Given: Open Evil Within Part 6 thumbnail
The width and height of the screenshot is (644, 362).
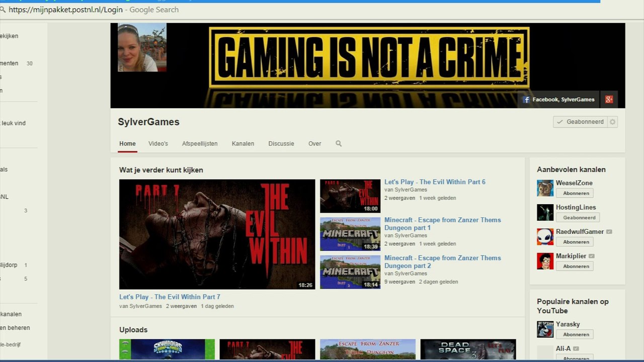Looking at the screenshot, I should (x=350, y=196).
